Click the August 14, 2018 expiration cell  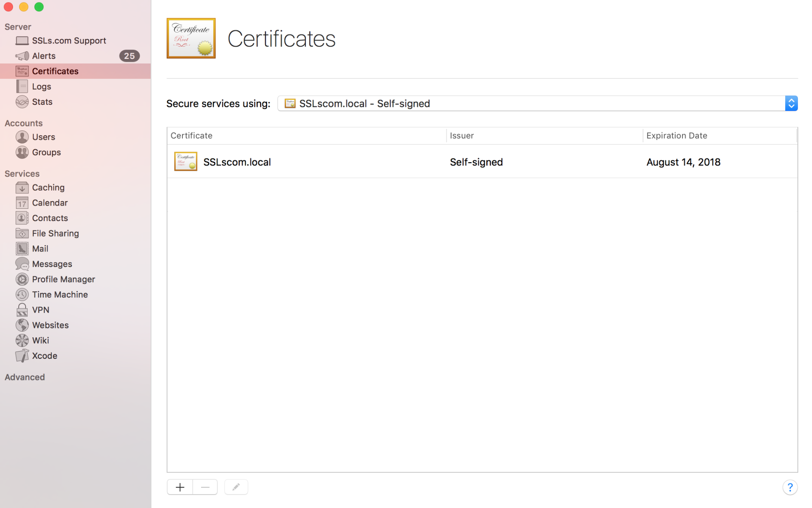tap(683, 162)
